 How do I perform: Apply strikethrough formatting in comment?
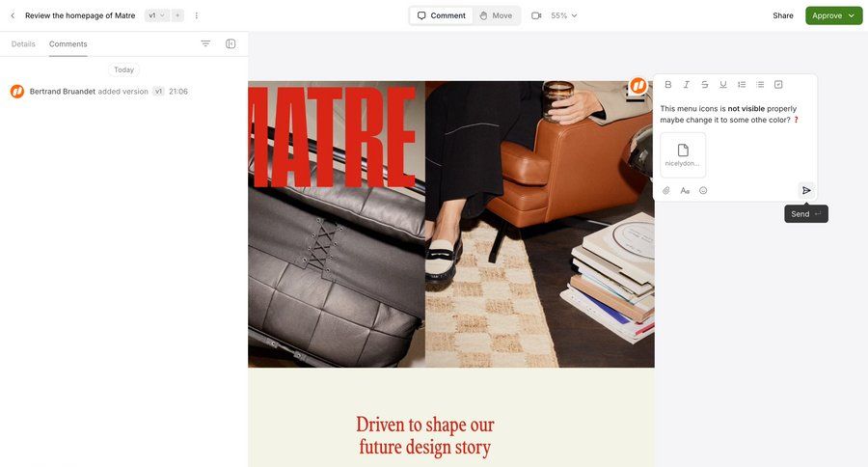click(705, 85)
